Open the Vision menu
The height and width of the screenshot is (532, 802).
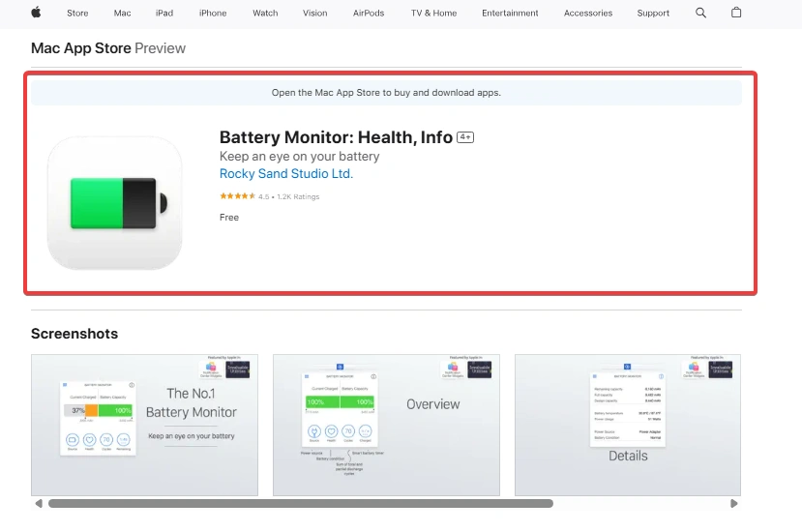coord(314,14)
